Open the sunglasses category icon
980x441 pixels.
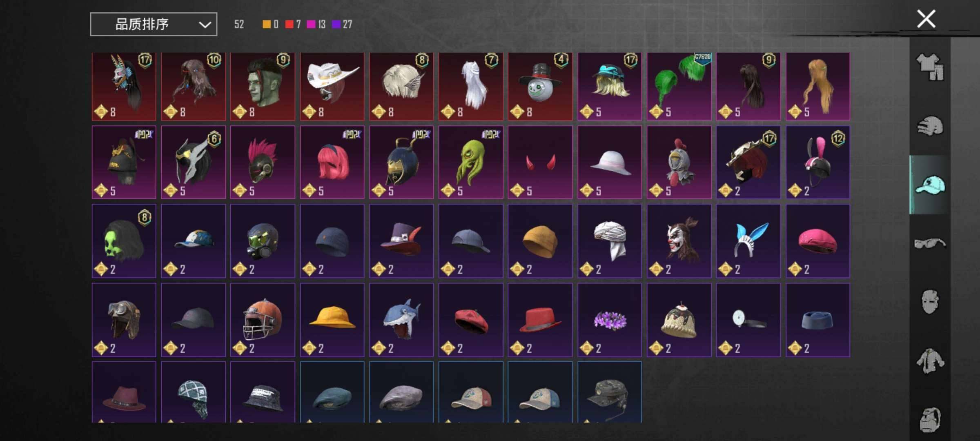[930, 243]
